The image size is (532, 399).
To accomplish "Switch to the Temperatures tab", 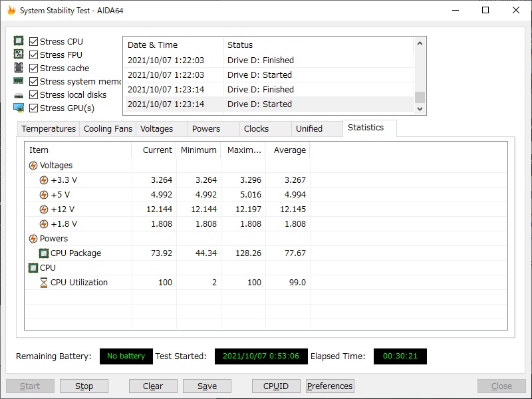I will coord(49,129).
